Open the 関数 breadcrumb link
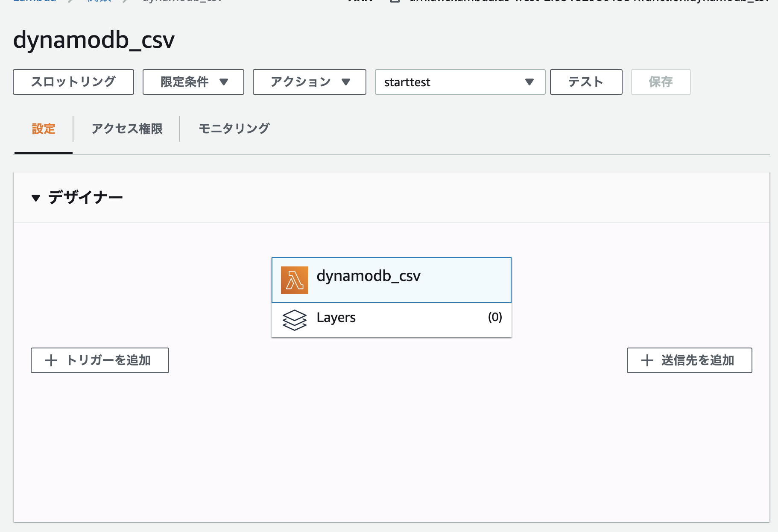This screenshot has width=778, height=532. click(x=99, y=1)
